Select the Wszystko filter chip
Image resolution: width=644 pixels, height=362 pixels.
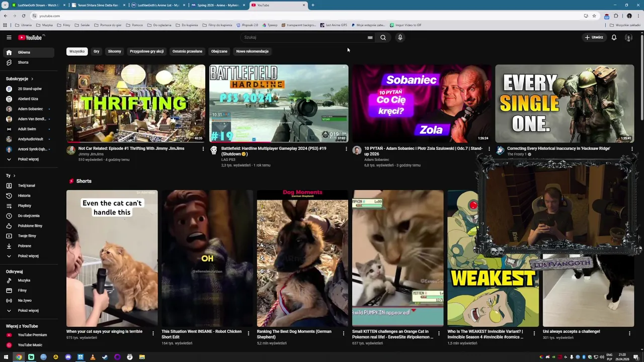click(x=77, y=51)
